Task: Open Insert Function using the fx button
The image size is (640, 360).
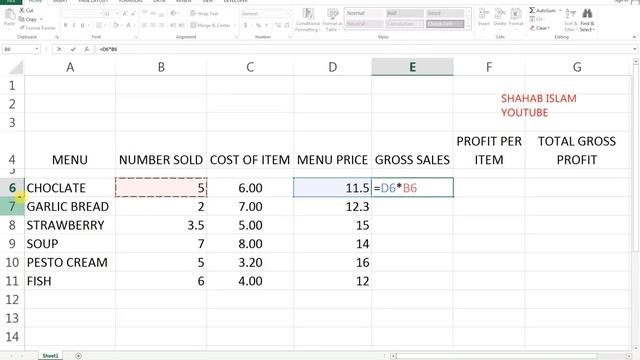Action: tap(87, 49)
